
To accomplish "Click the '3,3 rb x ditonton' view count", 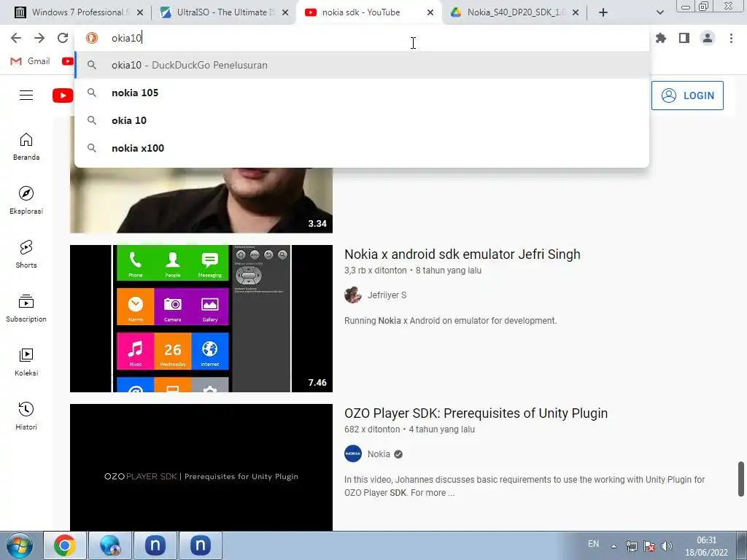I will (376, 270).
